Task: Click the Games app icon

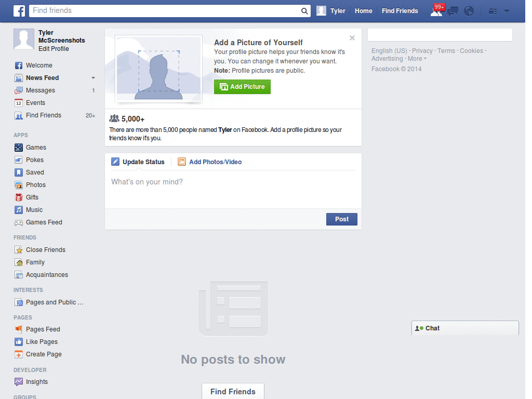Action: click(19, 148)
